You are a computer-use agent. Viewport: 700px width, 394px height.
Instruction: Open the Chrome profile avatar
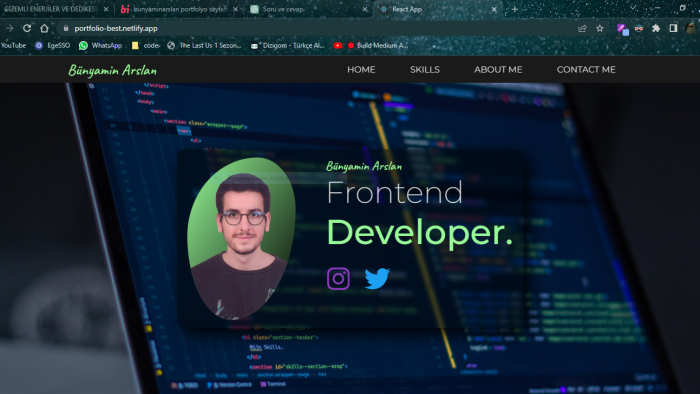(691, 28)
